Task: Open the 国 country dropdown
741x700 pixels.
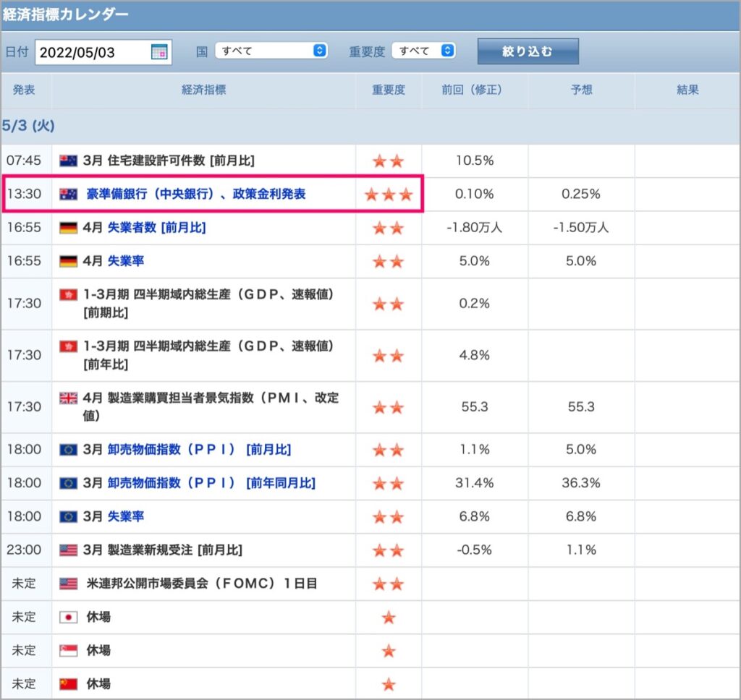Action: point(271,51)
